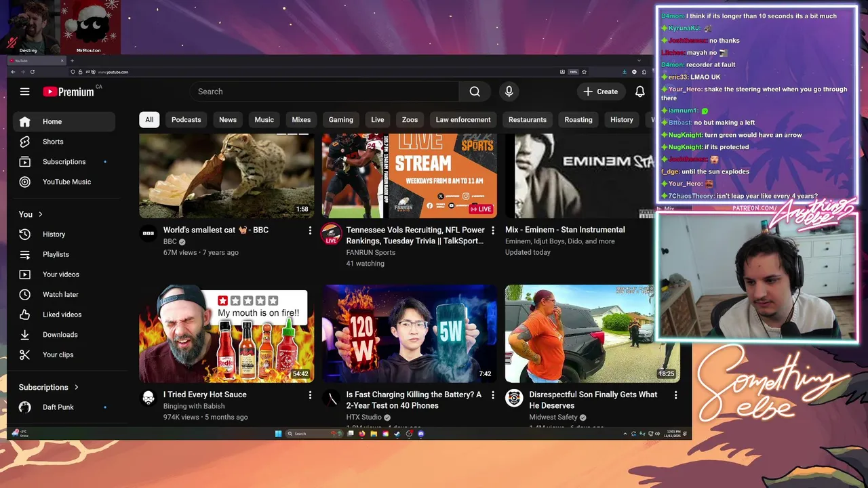
Task: Open options for I Tried Every Hot Sauce
Action: (x=310, y=394)
